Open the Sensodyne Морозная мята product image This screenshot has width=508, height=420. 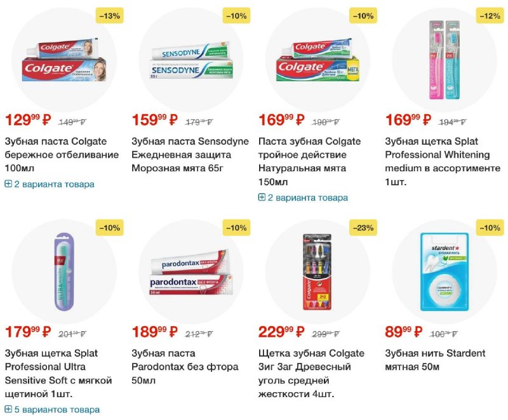[191, 60]
